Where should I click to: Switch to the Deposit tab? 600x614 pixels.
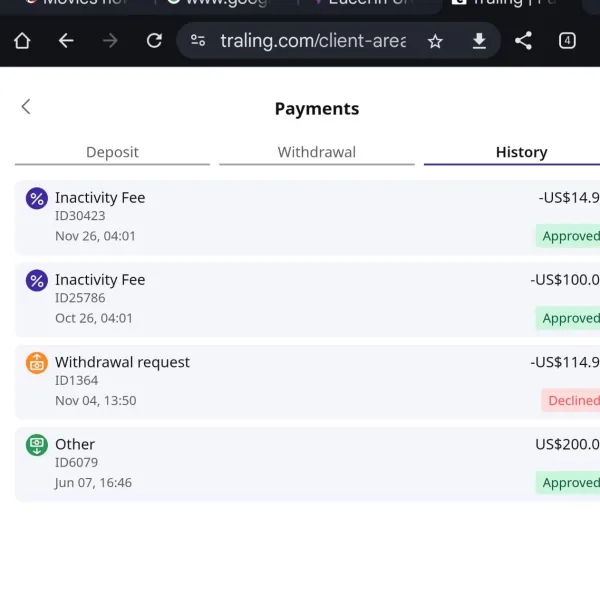tap(112, 152)
